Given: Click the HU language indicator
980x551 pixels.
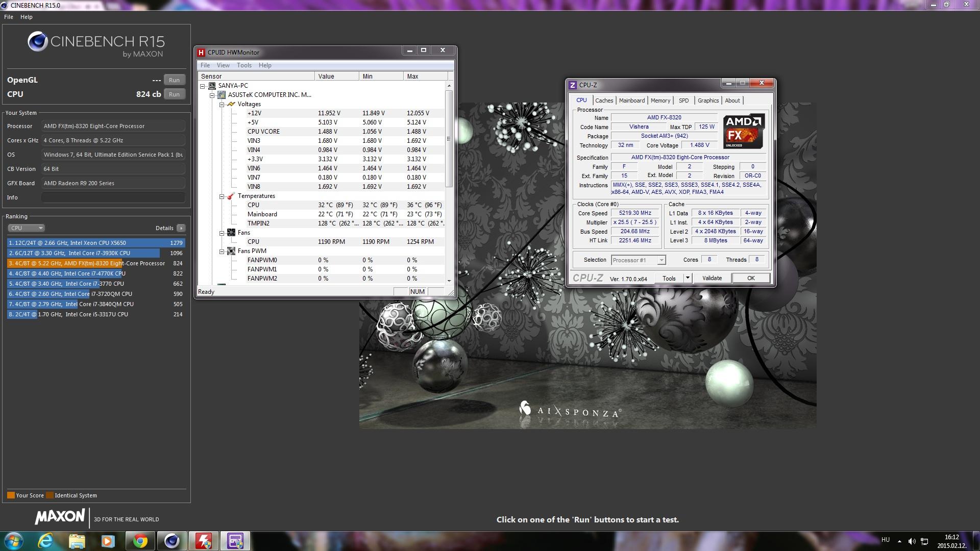Looking at the screenshot, I should click(886, 540).
